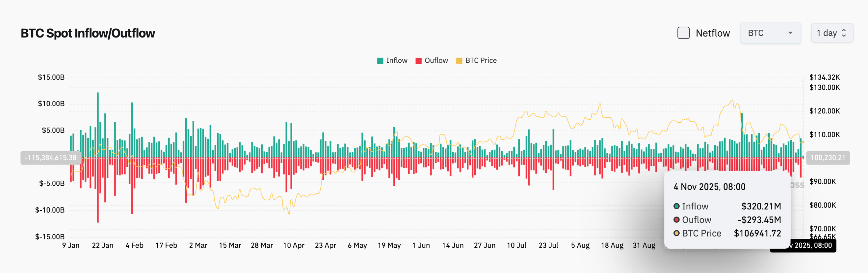Screen dimensions: 868x273
Task: Select the 22 Jan date axis label
Action: [102, 245]
